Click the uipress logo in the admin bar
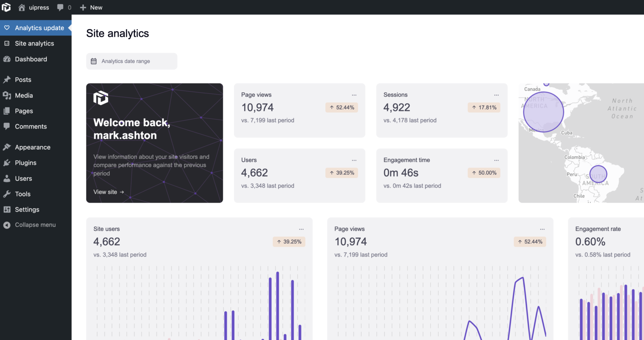The image size is (644, 340). (x=6, y=7)
